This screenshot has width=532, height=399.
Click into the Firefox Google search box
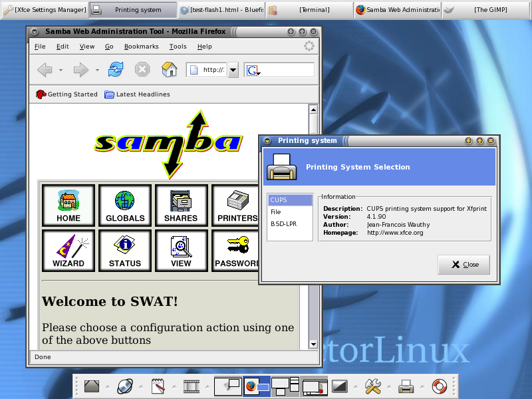click(287, 70)
